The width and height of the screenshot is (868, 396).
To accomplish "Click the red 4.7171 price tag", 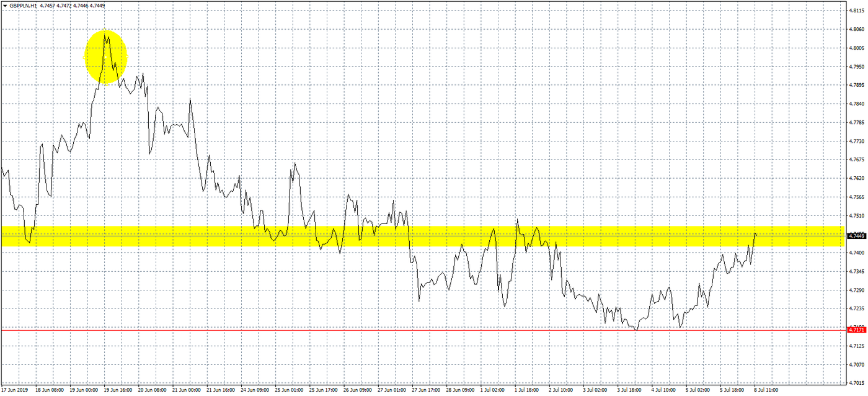I will [856, 330].
